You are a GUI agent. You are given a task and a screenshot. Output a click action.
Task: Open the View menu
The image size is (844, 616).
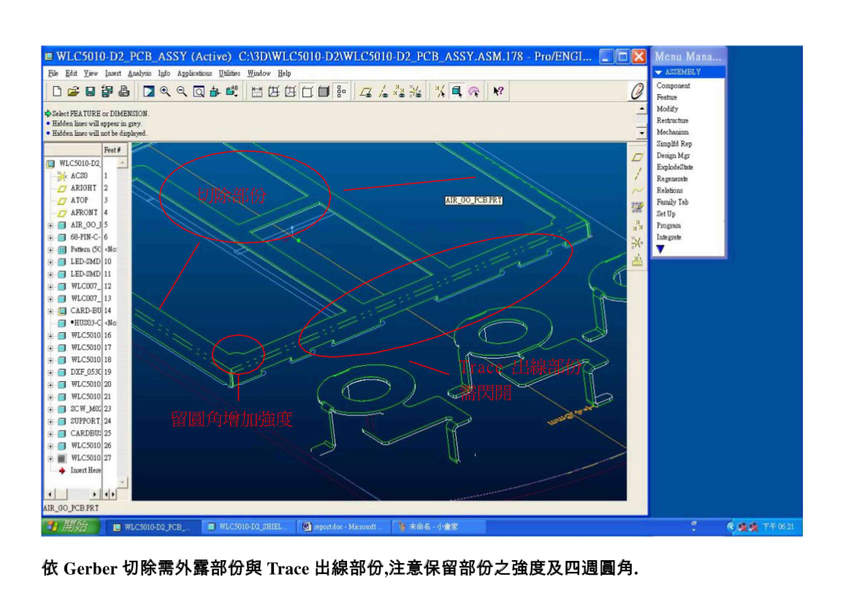click(x=91, y=73)
